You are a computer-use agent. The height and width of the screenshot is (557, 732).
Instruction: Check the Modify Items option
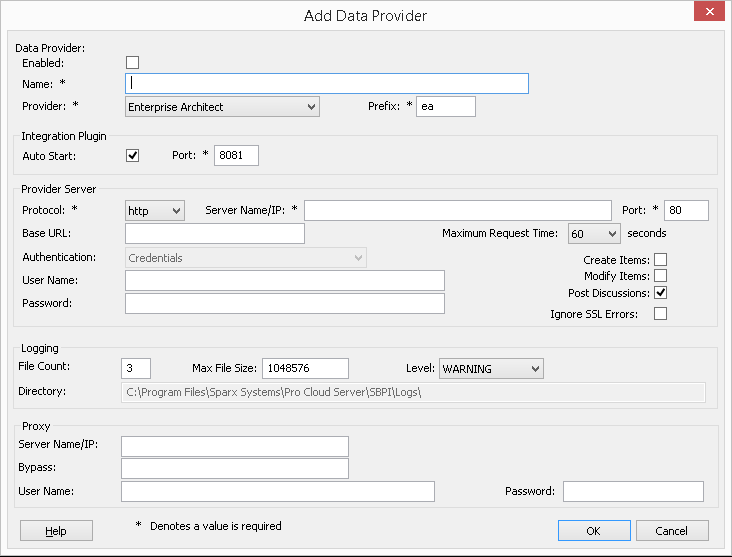(660, 276)
